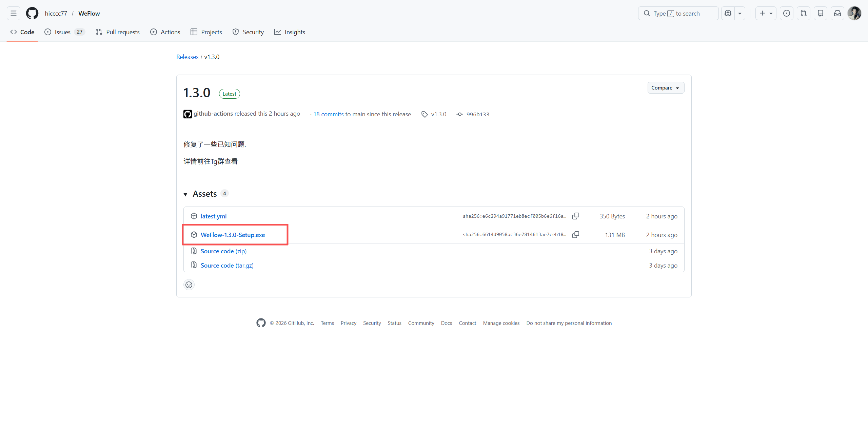The image size is (868, 429).
Task: Open pull requests icon in the header
Action: 804,13
